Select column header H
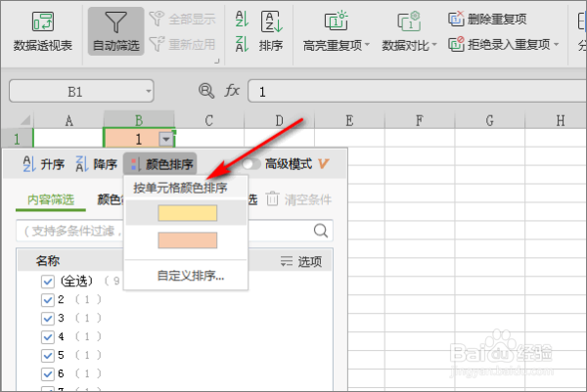The width and height of the screenshot is (587, 392). coord(556,120)
